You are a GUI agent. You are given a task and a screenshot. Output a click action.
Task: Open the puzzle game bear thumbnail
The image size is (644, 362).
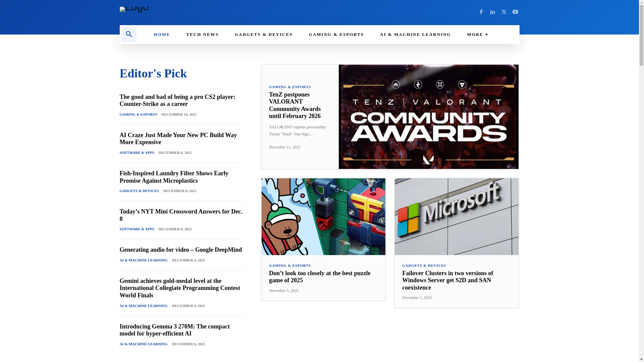pyautogui.click(x=323, y=217)
